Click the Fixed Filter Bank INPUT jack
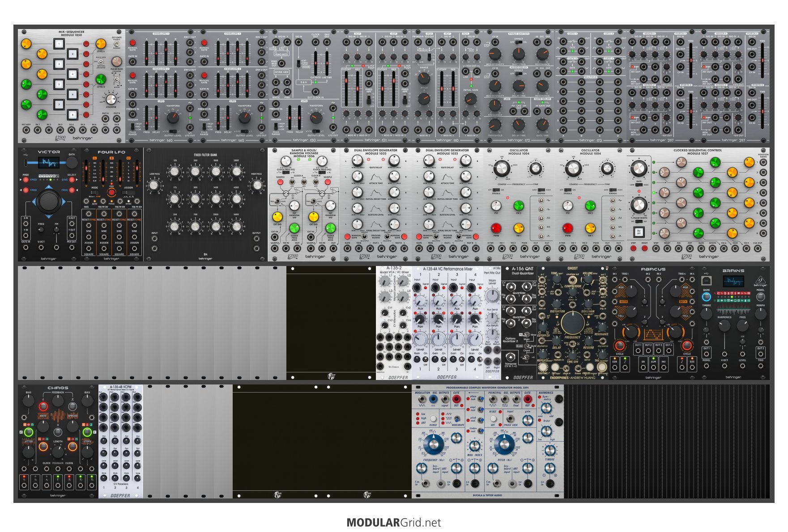The width and height of the screenshot is (788, 532). point(154,239)
